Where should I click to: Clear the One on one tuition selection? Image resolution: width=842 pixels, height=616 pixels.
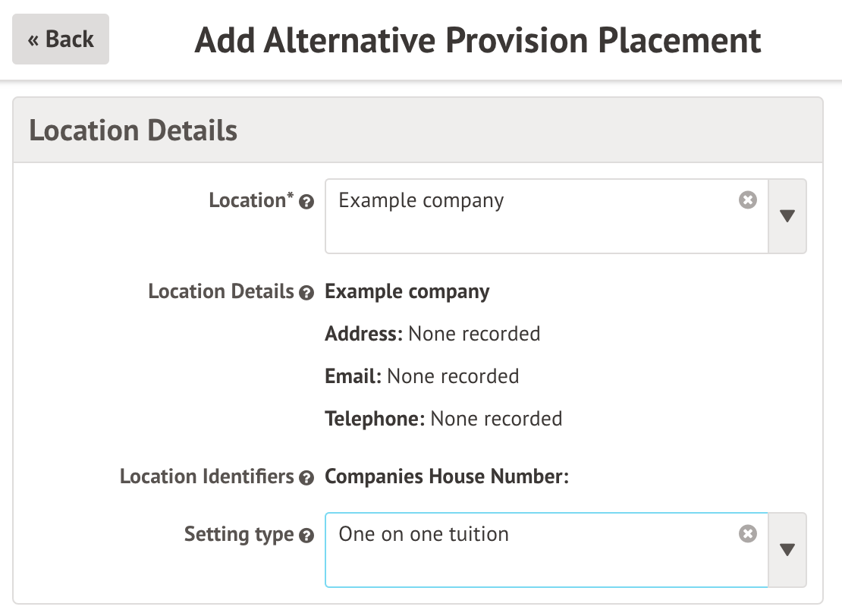[x=748, y=534]
